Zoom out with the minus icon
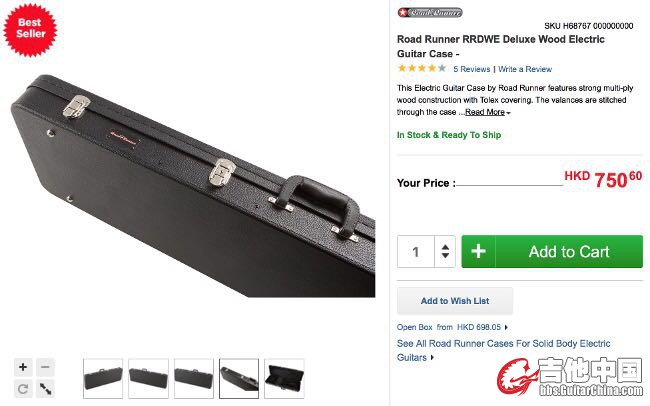650x406 pixels. click(45, 367)
